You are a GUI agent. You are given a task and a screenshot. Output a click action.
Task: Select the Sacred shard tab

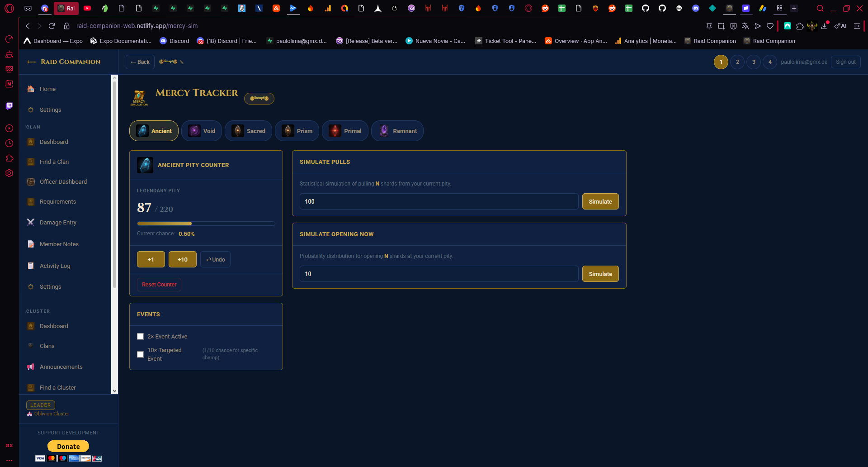(x=248, y=131)
